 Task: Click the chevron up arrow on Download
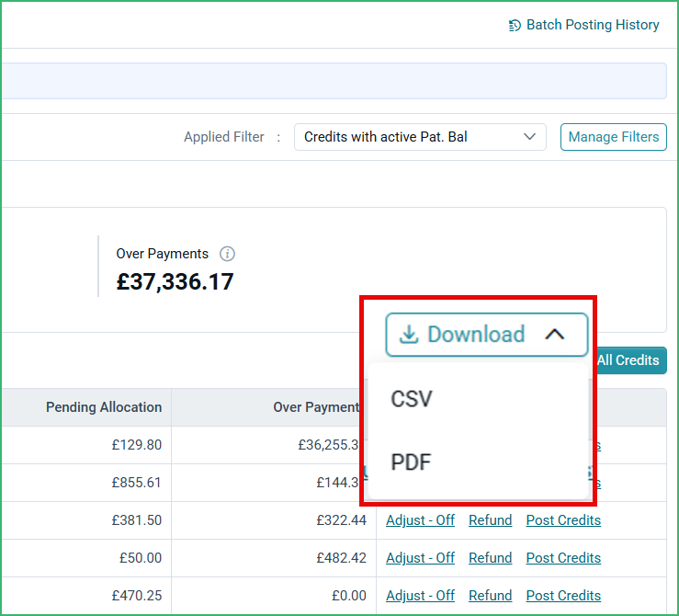[555, 335]
